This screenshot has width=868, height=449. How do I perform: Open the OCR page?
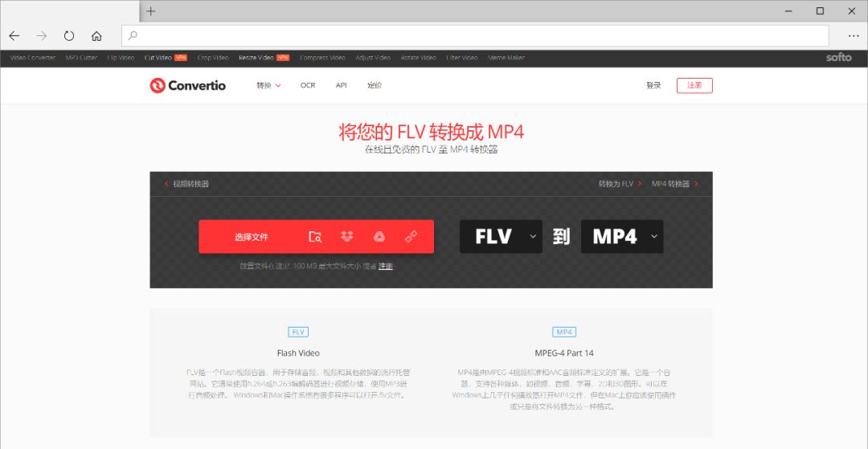point(308,85)
